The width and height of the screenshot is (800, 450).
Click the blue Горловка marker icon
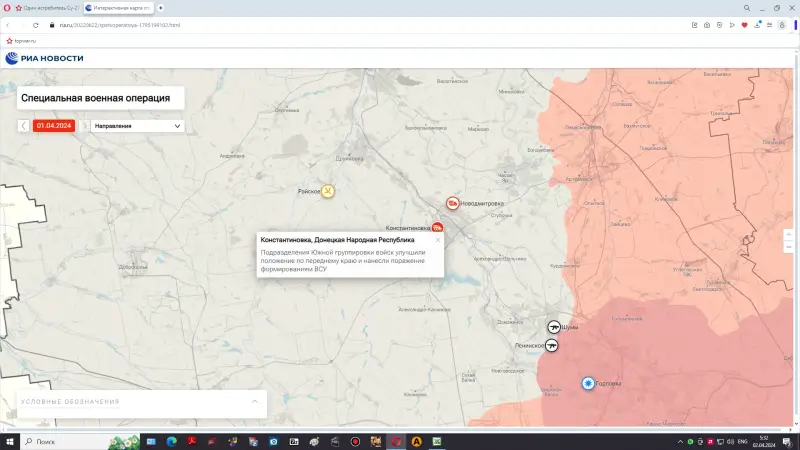point(588,383)
